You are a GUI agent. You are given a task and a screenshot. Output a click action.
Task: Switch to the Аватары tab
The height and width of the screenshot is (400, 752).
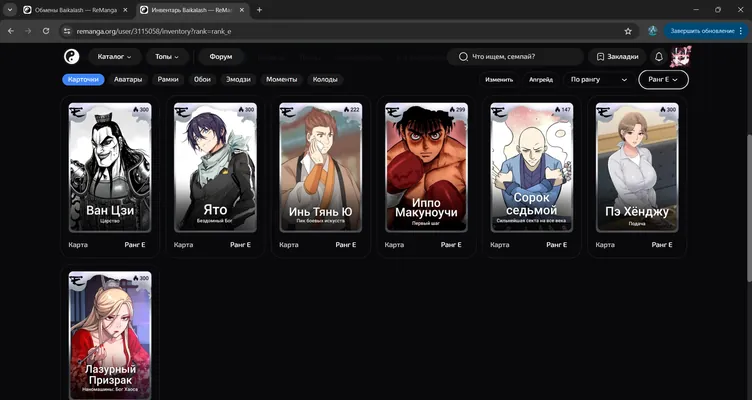click(x=128, y=80)
